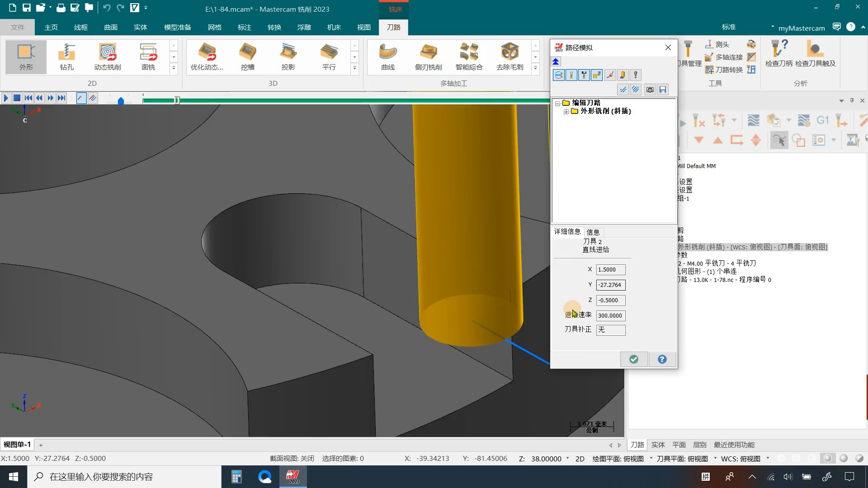The height and width of the screenshot is (488, 868).
Task: Select the 面铣 face milling toolpath
Action: click(x=148, y=57)
